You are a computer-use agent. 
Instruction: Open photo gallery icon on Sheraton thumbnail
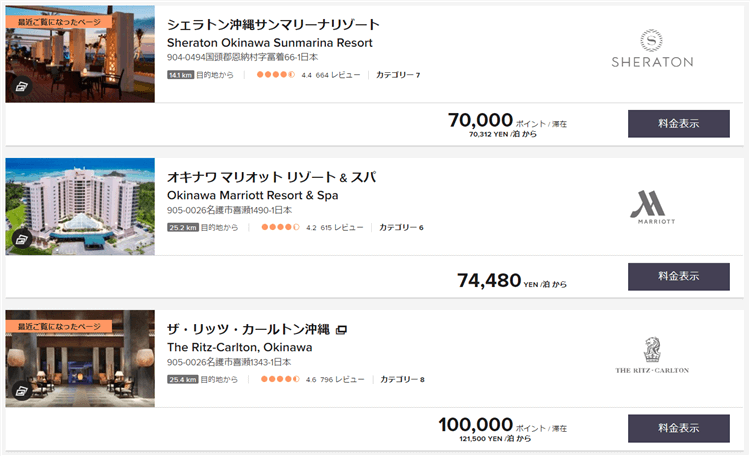click(20, 88)
